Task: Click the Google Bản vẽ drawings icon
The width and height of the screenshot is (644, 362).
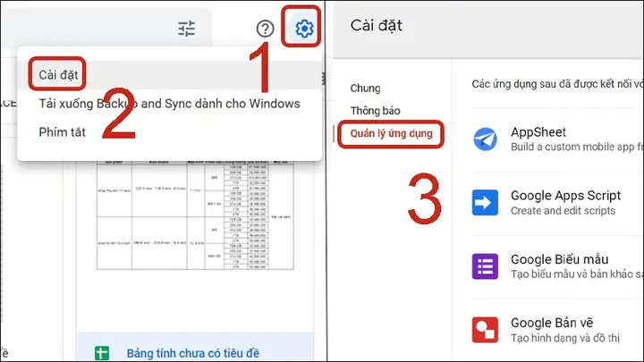Action: (x=485, y=330)
